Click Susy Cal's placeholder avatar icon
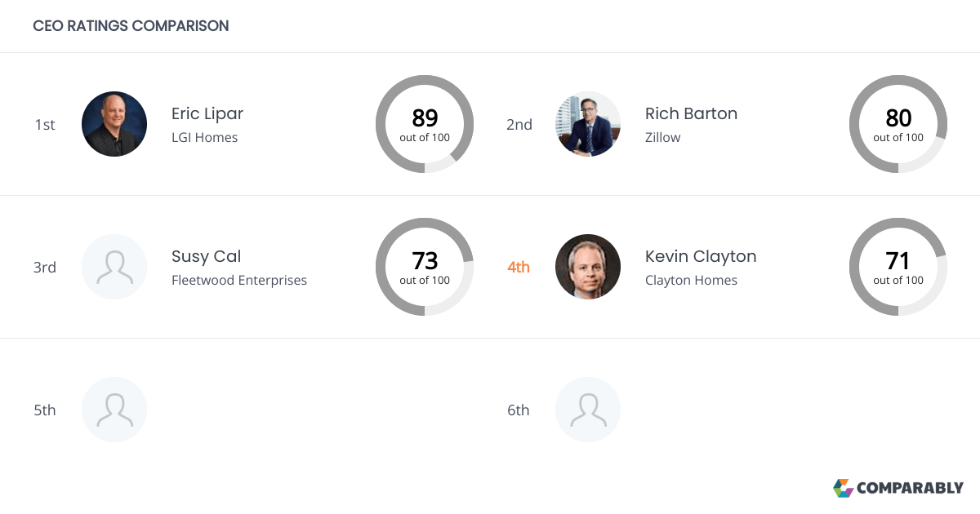 (x=114, y=267)
